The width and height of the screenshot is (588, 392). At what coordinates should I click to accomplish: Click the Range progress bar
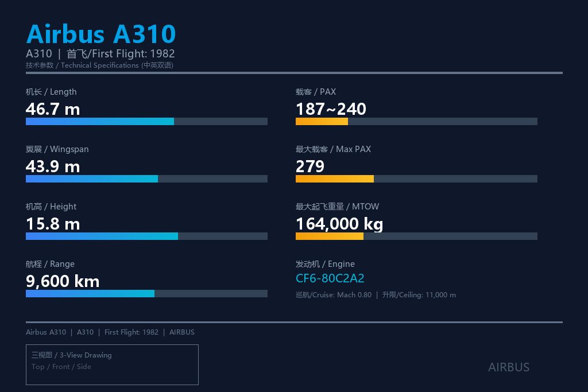click(x=146, y=293)
